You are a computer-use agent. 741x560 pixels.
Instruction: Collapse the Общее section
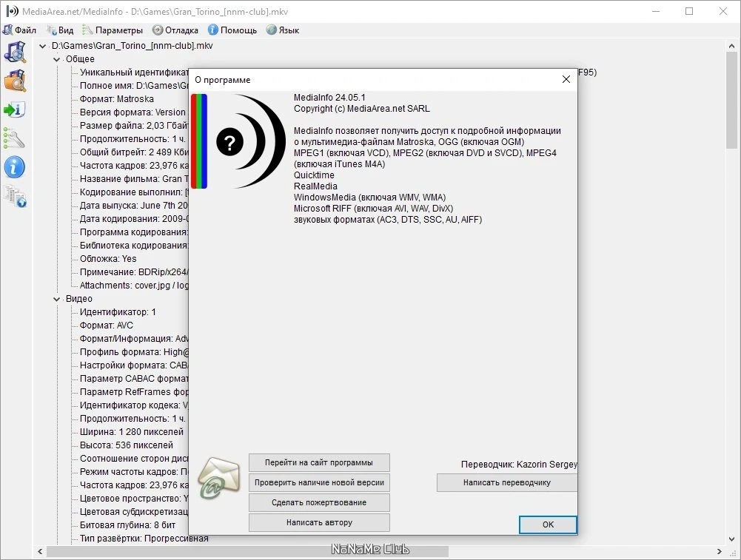(57, 59)
